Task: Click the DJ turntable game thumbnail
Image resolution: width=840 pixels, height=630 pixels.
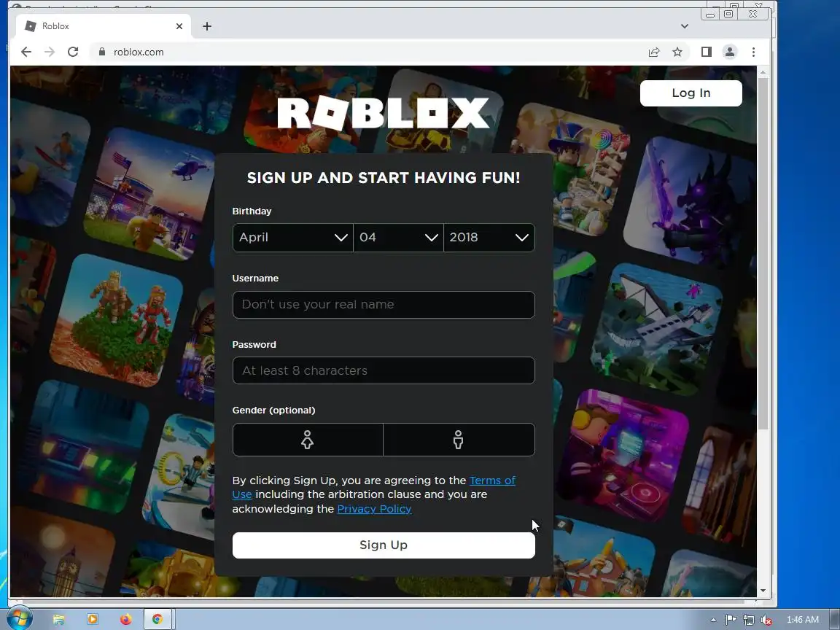Action: tap(621, 455)
